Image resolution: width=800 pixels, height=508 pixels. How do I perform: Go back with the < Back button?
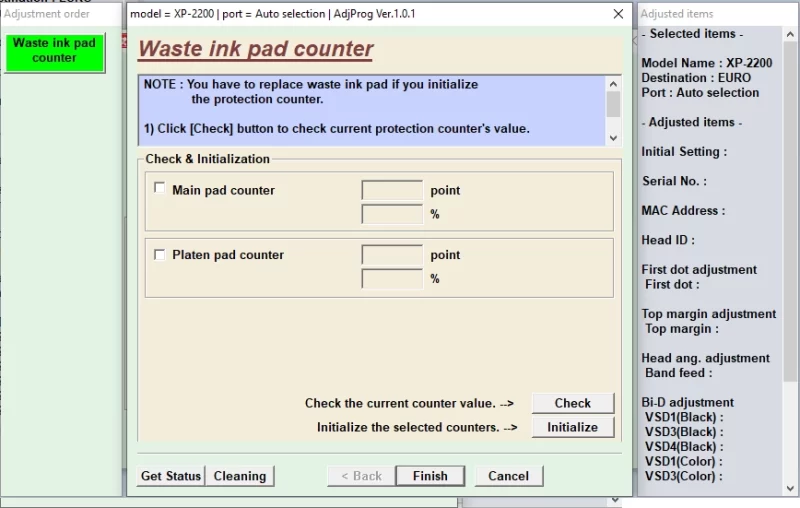(x=361, y=476)
